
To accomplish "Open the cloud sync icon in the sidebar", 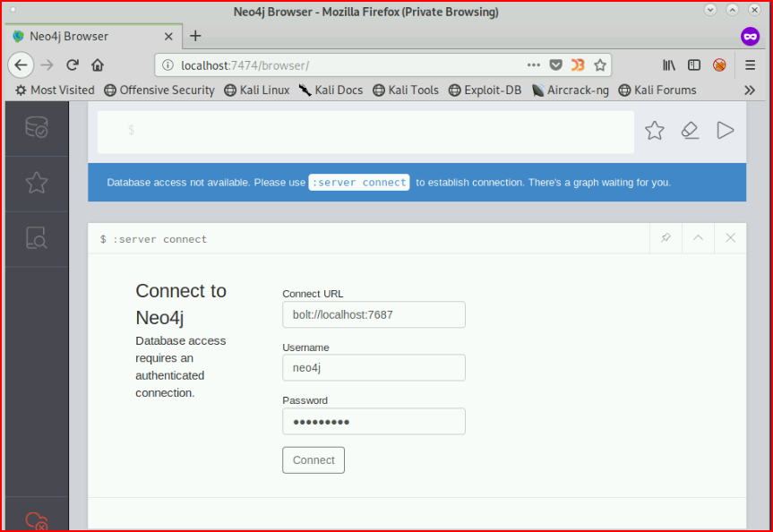I will coord(37,521).
